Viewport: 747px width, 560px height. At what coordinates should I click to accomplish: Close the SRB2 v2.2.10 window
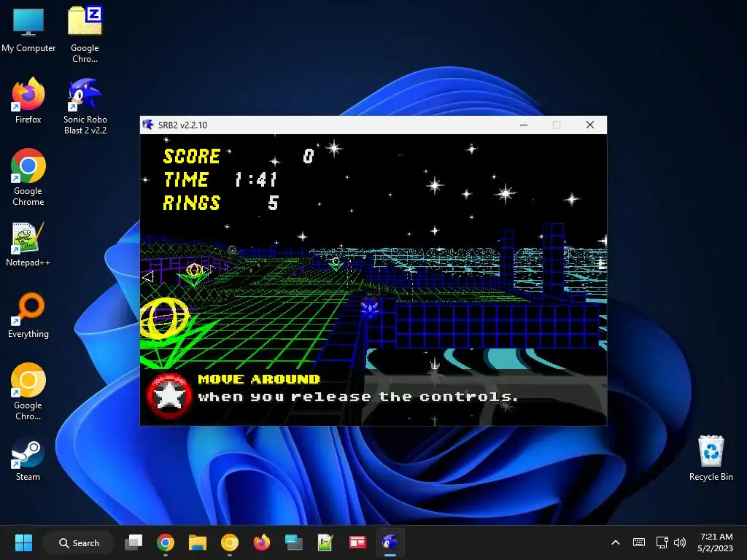[589, 125]
